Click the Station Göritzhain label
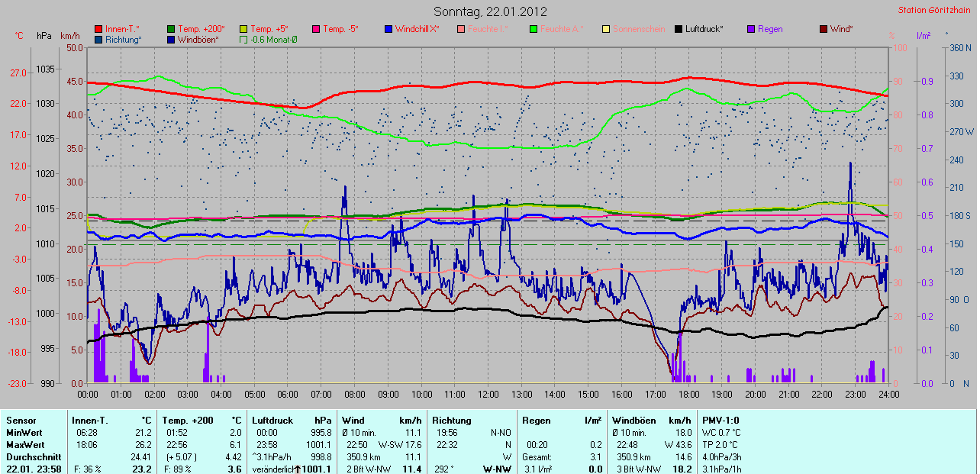The image size is (980, 474). pyautogui.click(x=936, y=10)
